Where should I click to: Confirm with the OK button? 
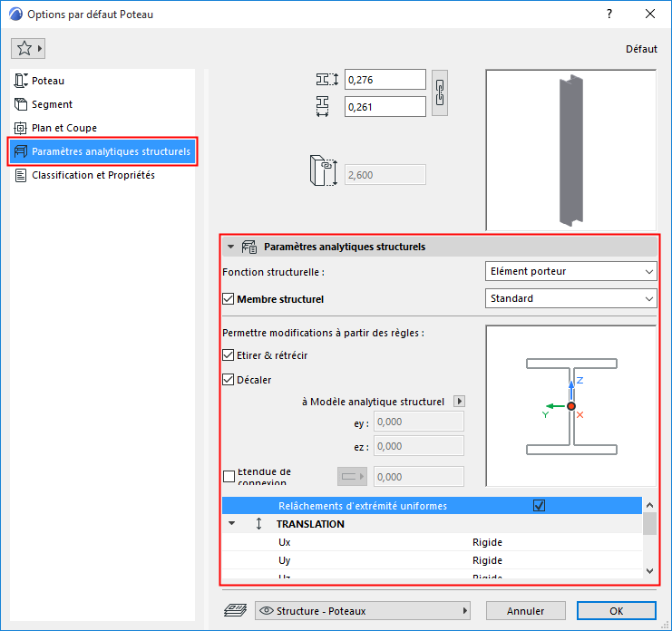pos(617,610)
